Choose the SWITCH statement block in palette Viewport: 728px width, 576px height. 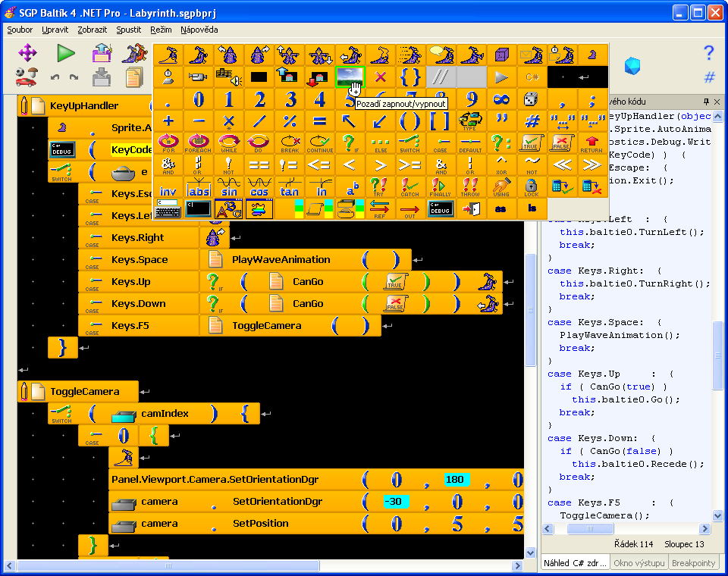point(410,143)
